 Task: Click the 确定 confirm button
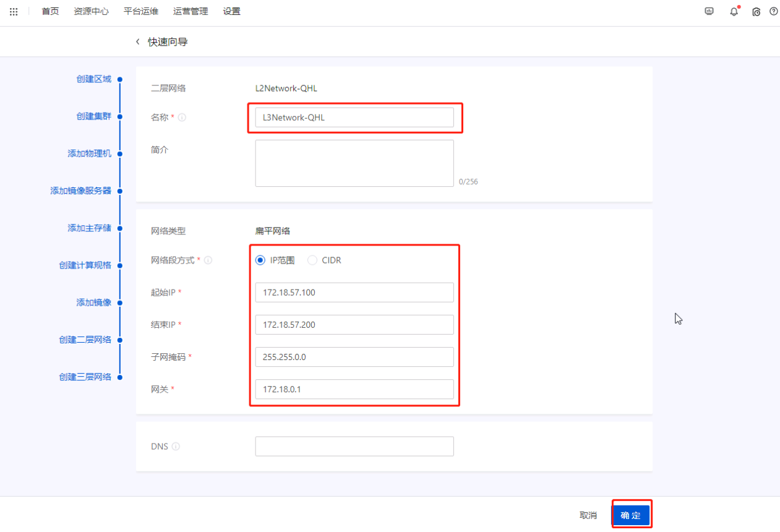click(x=631, y=514)
